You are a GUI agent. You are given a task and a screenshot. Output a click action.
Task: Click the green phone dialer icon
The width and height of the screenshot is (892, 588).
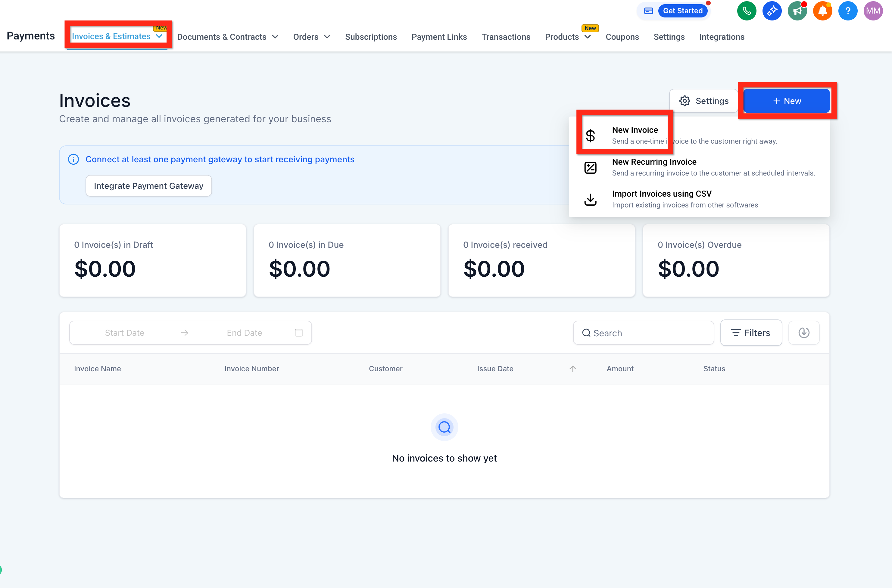747,11
